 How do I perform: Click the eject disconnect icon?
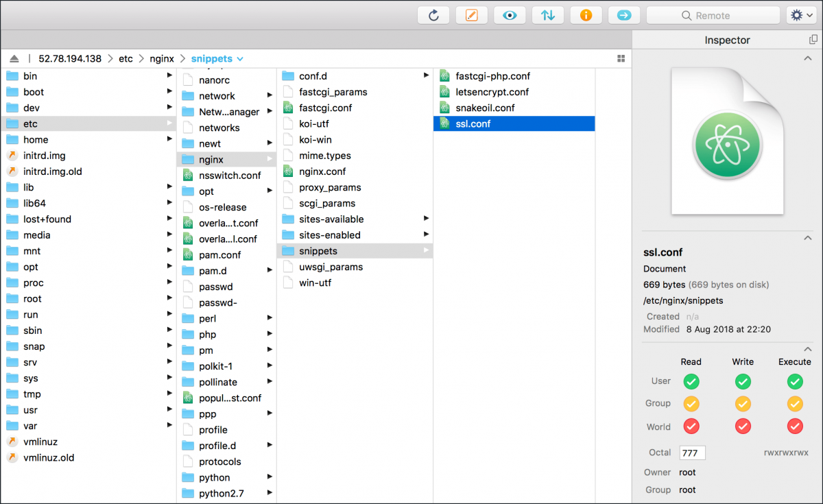pos(14,59)
